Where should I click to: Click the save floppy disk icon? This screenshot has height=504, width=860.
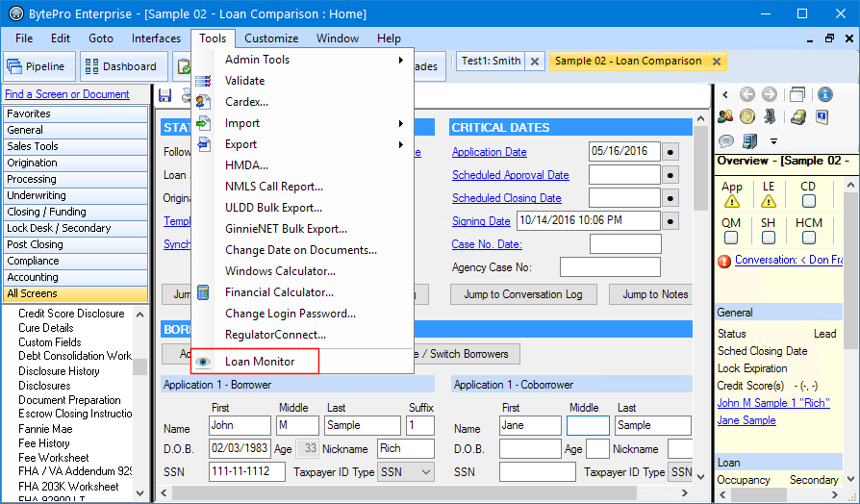(x=164, y=95)
